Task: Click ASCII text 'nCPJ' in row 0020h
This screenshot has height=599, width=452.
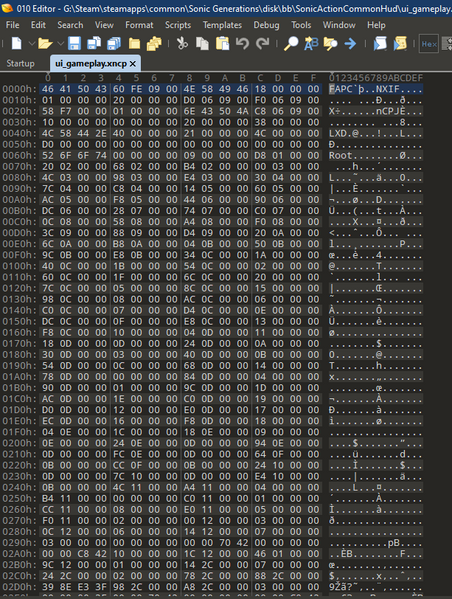Action: click(387, 111)
